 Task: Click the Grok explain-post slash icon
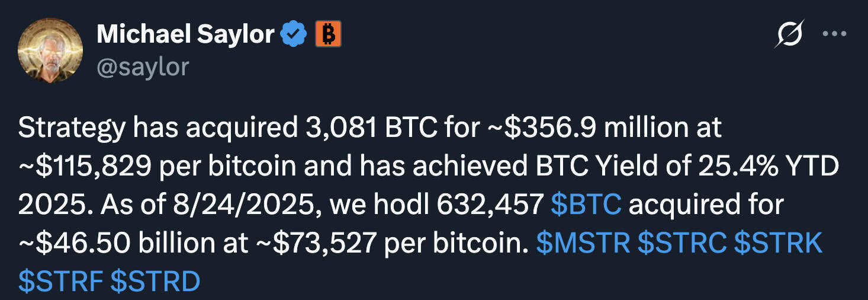click(x=789, y=34)
